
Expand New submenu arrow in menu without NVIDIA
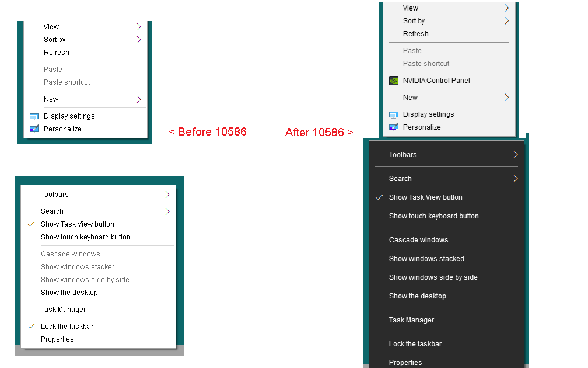coord(139,99)
